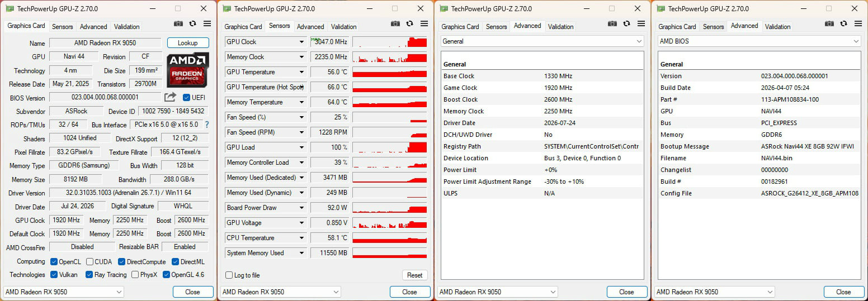Click refresh icon in Advanced General window
The image size is (868, 301).
point(627,23)
